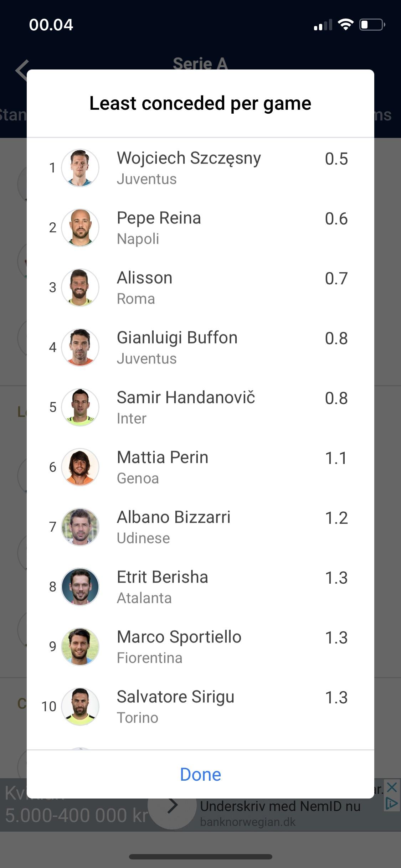This screenshot has height=868, width=401.
Task: Tap Etrit Berisha's avatar image
Action: (x=80, y=587)
